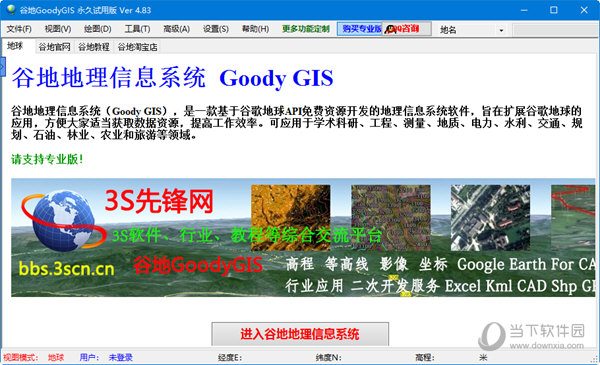Click the Goody GIS heading text
This screenshot has height=365, width=600.
pyautogui.click(x=276, y=79)
